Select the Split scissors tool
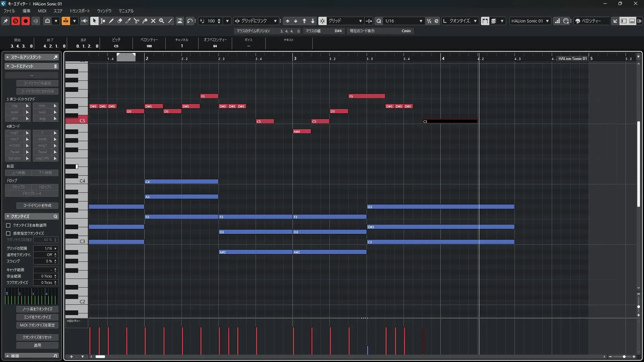The height and width of the screenshot is (362, 644). 136,21
